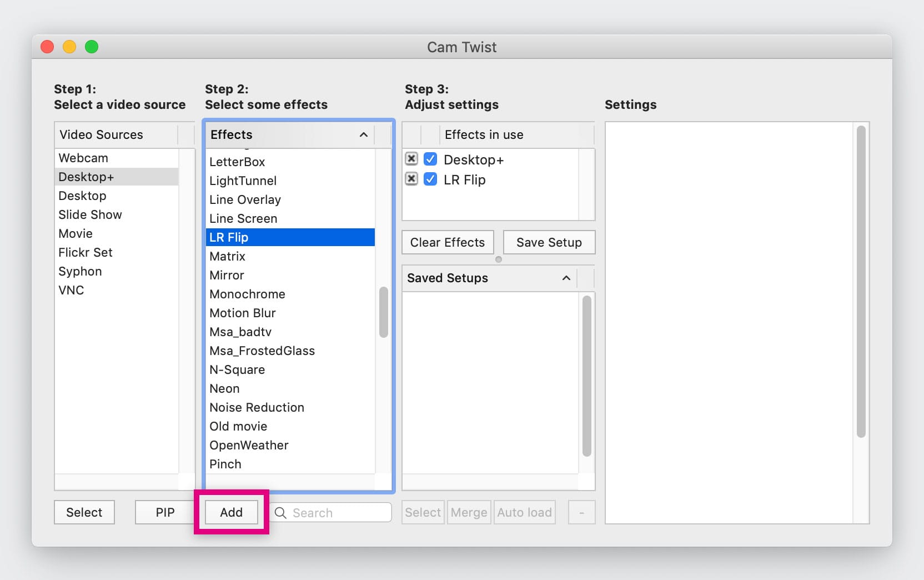Image resolution: width=924 pixels, height=580 pixels.
Task: Select Webcam video source
Action: click(x=116, y=158)
